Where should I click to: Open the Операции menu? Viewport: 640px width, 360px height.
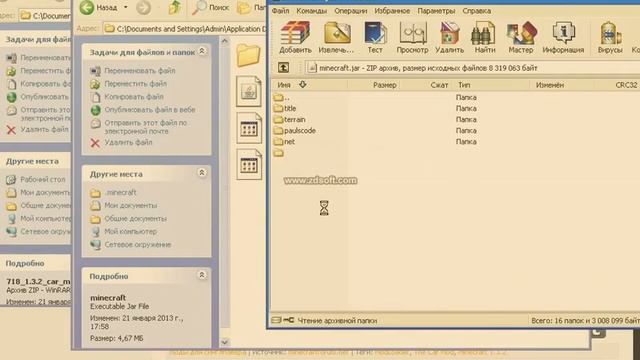pyautogui.click(x=351, y=11)
